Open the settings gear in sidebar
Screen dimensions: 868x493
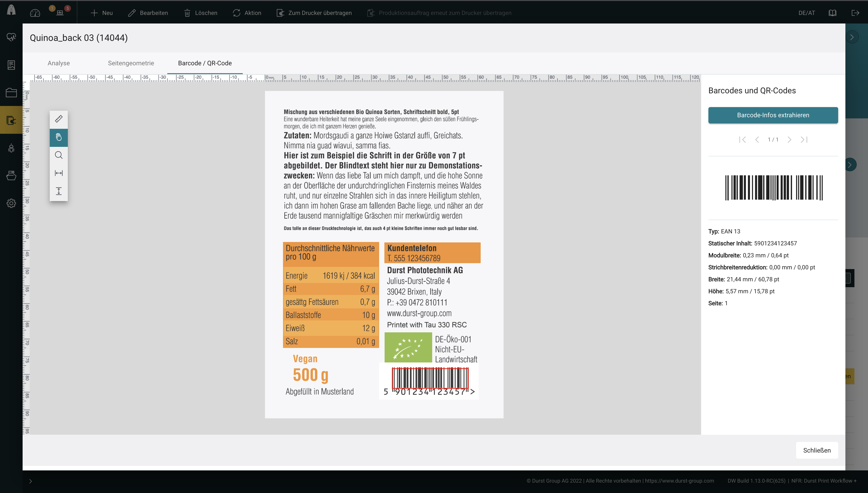(x=11, y=203)
